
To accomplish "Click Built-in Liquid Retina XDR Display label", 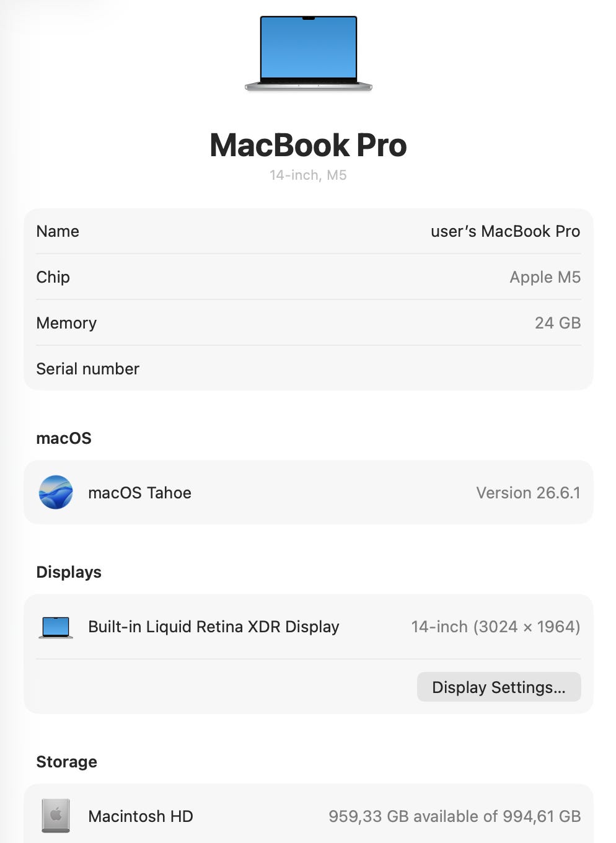I will tap(214, 627).
